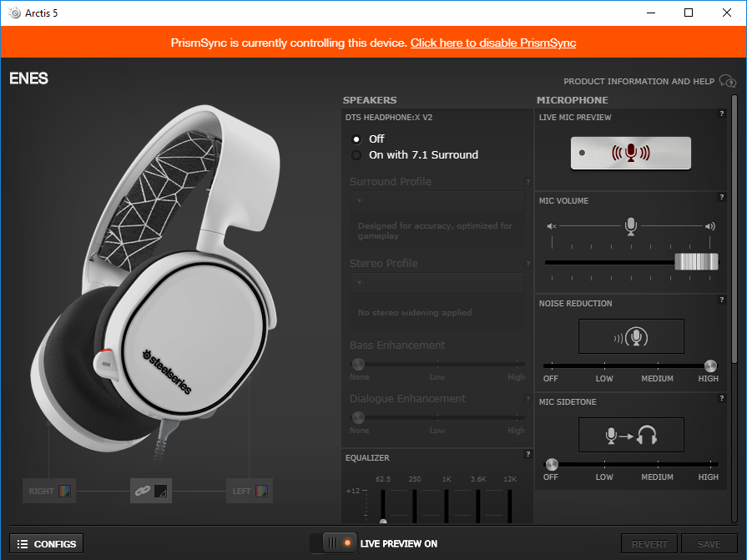747x560 pixels.
Task: Open help for Mic Volume
Action: pyautogui.click(x=722, y=197)
